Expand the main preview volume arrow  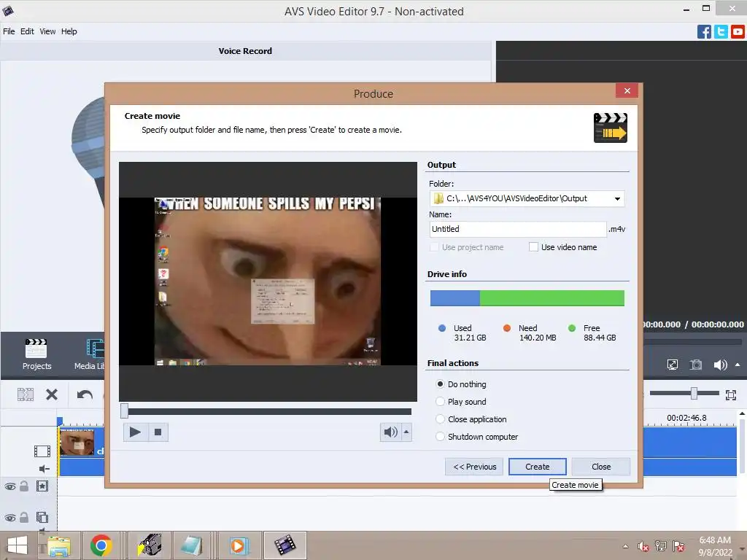pos(738,365)
